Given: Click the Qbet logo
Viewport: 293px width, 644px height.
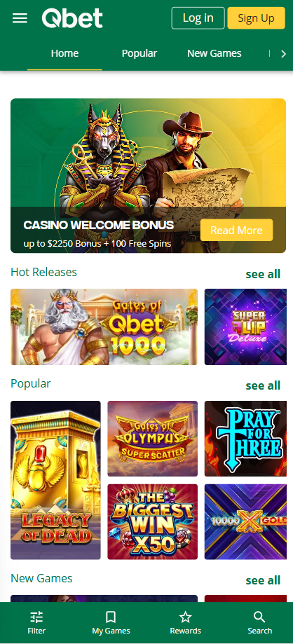Looking at the screenshot, I should [x=72, y=18].
